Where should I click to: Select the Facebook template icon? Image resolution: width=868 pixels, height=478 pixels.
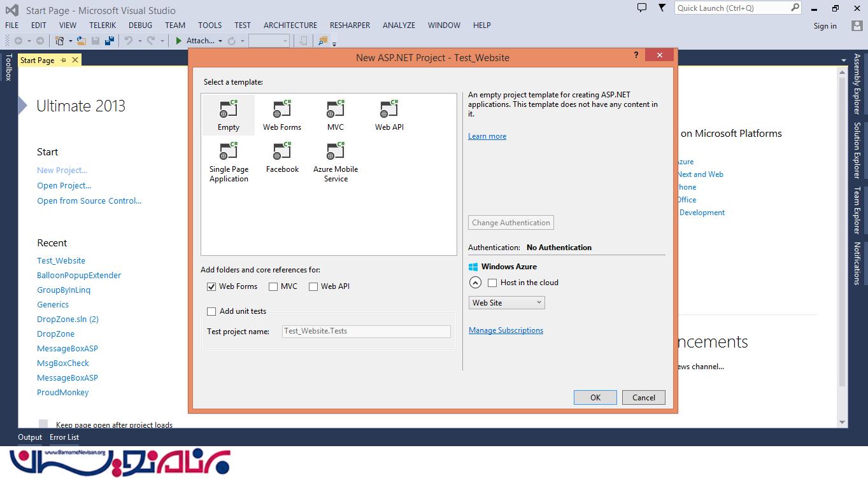pos(281,151)
